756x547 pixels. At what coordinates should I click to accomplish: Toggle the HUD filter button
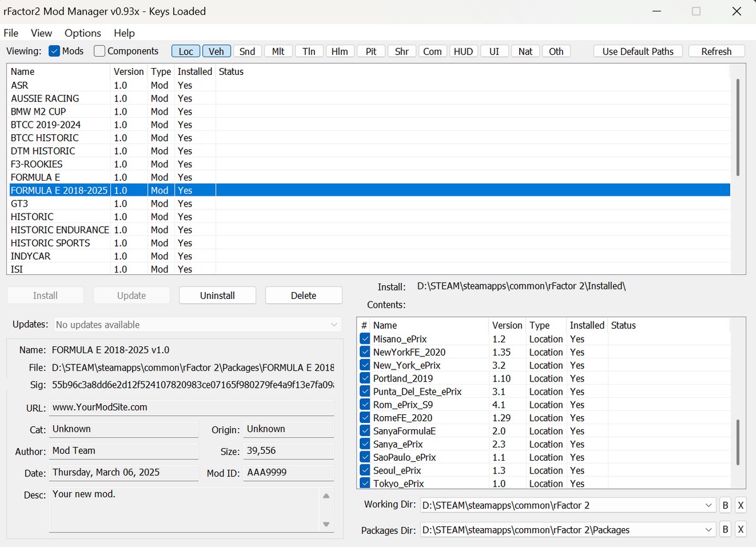click(x=463, y=52)
